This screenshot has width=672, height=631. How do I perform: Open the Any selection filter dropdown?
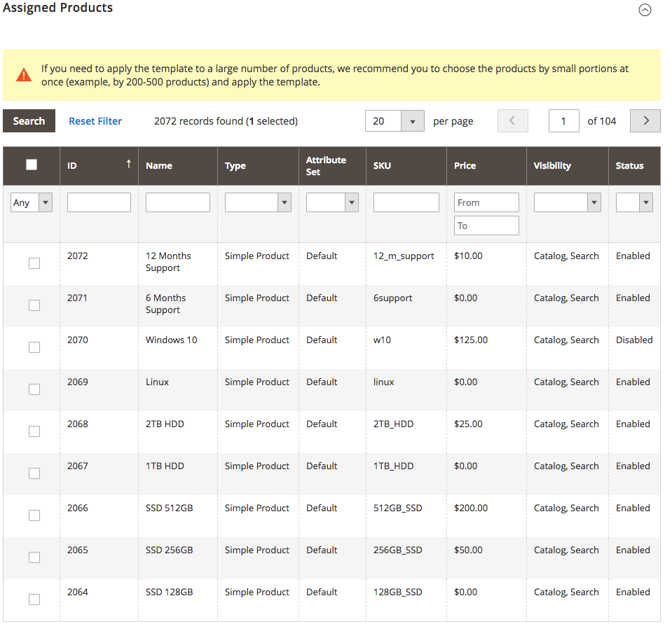click(32, 202)
